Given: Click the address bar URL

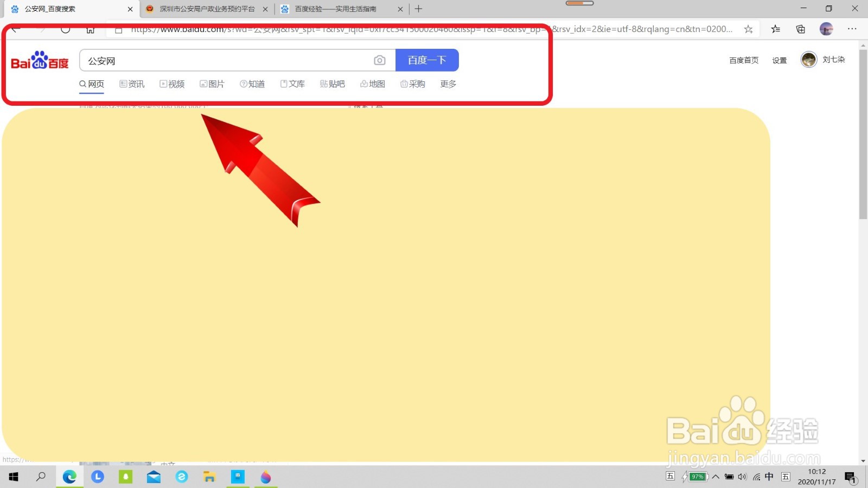Looking at the screenshot, I should click(431, 29).
